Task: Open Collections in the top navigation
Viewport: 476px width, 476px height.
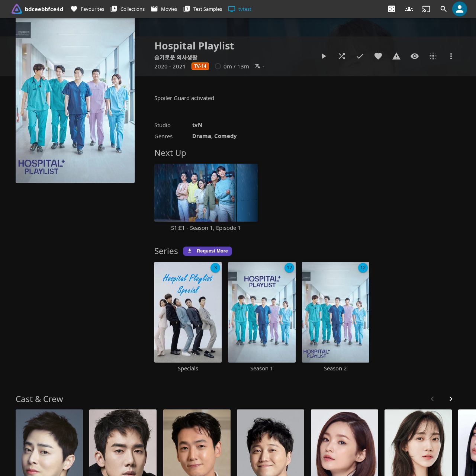Action: pos(128,9)
